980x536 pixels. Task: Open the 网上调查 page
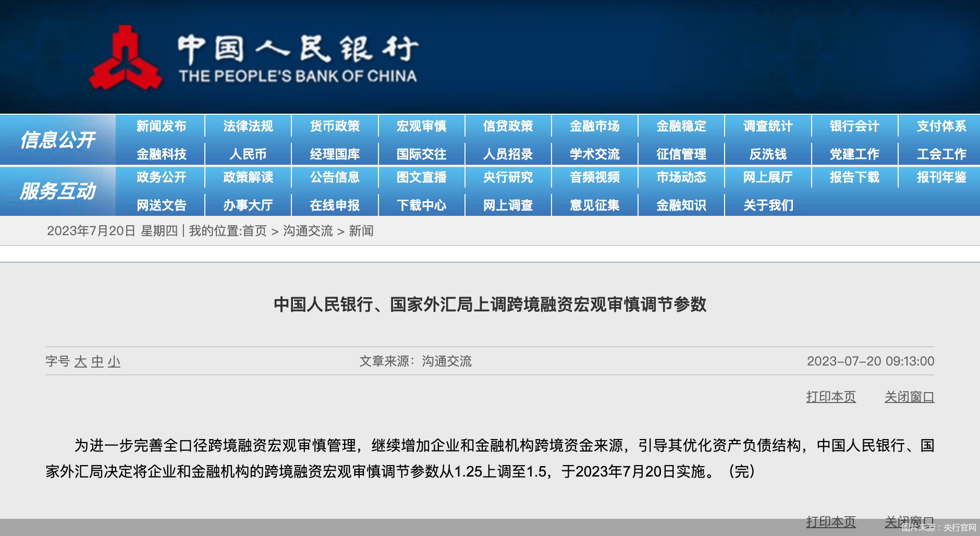508,205
